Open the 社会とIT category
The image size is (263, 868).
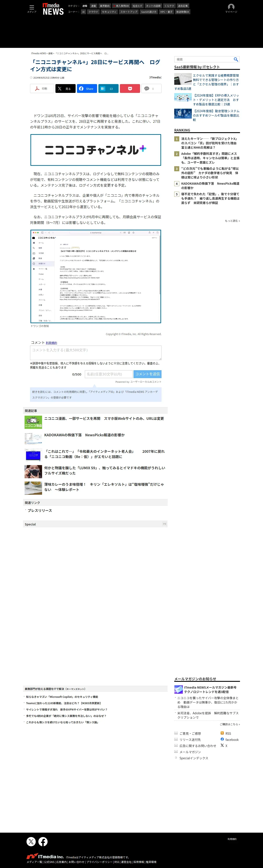[137, 6]
